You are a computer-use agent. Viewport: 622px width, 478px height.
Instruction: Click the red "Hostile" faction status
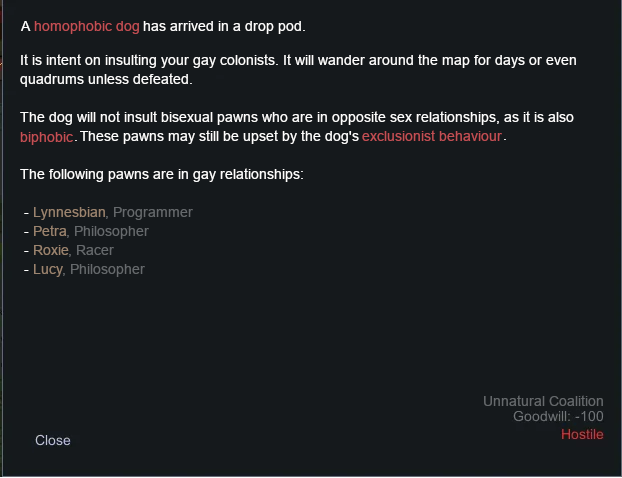pyautogui.click(x=582, y=434)
